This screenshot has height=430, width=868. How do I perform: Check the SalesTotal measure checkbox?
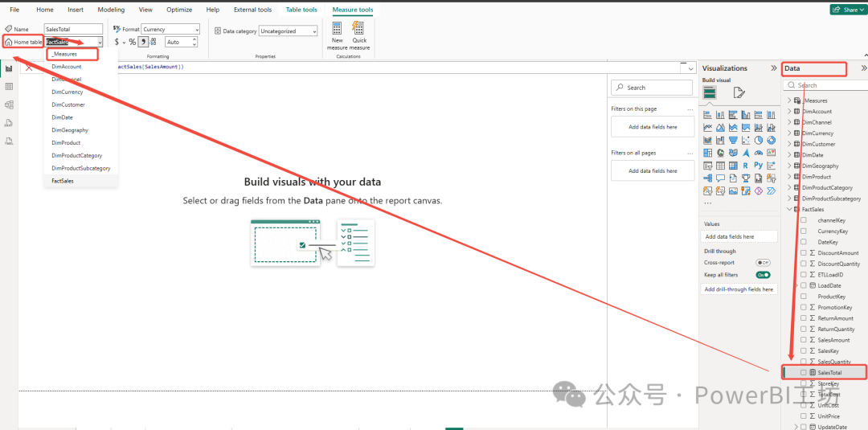803,372
